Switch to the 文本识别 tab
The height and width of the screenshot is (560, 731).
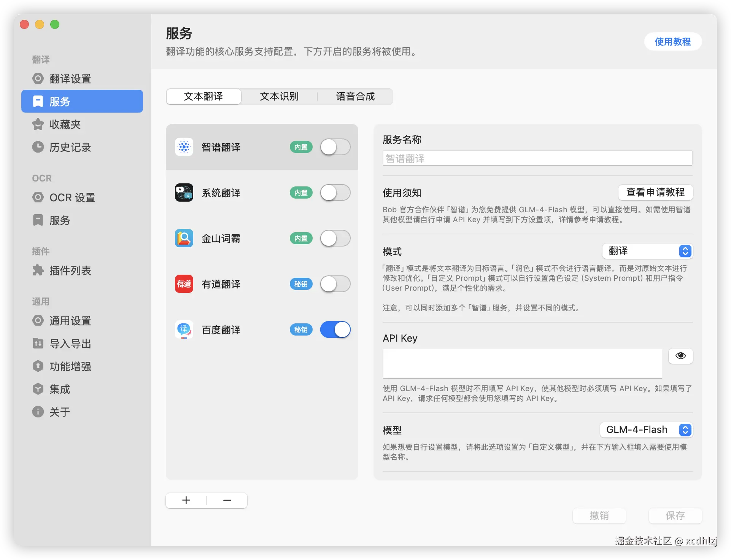(279, 96)
